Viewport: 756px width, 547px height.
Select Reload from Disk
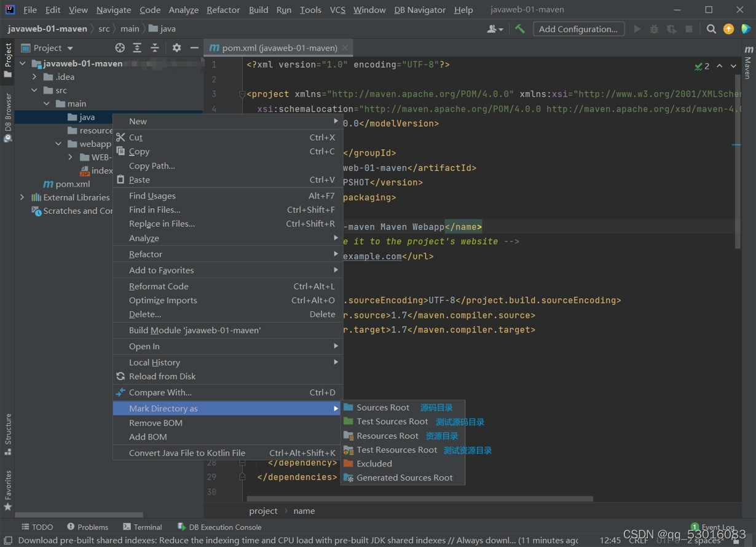pos(227,377)
